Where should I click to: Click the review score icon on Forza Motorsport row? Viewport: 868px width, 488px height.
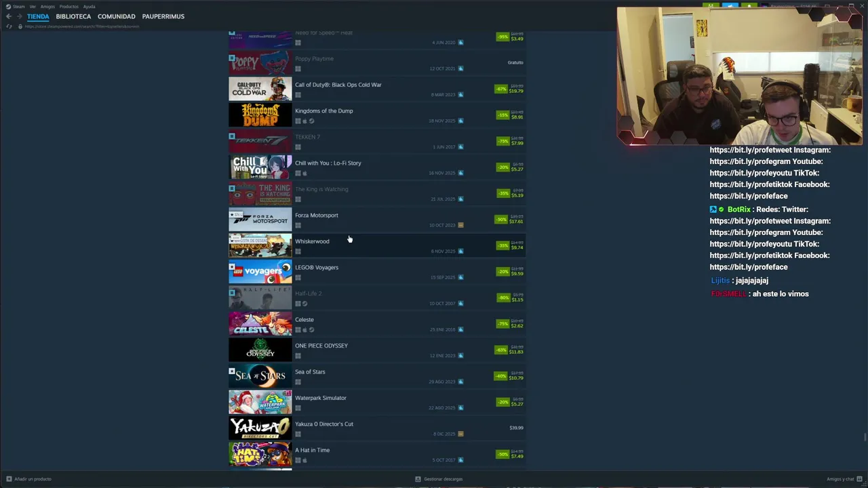[x=460, y=225]
